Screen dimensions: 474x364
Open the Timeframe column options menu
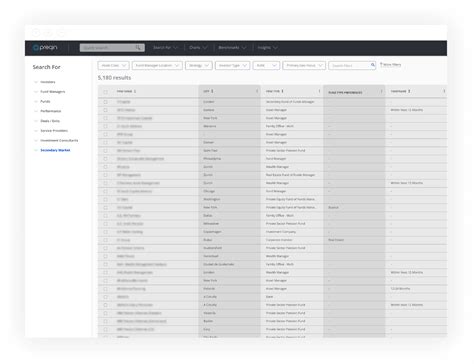(x=444, y=91)
